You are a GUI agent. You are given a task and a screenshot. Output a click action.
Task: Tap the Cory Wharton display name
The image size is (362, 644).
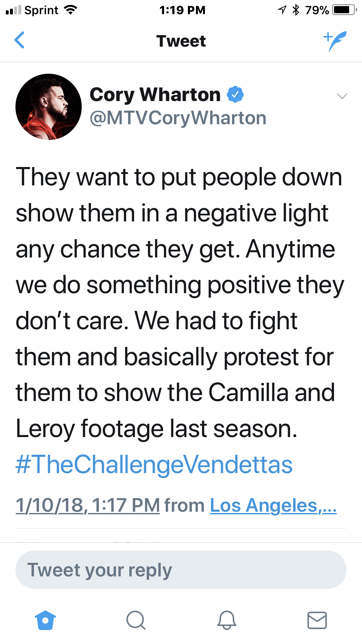pyautogui.click(x=155, y=95)
